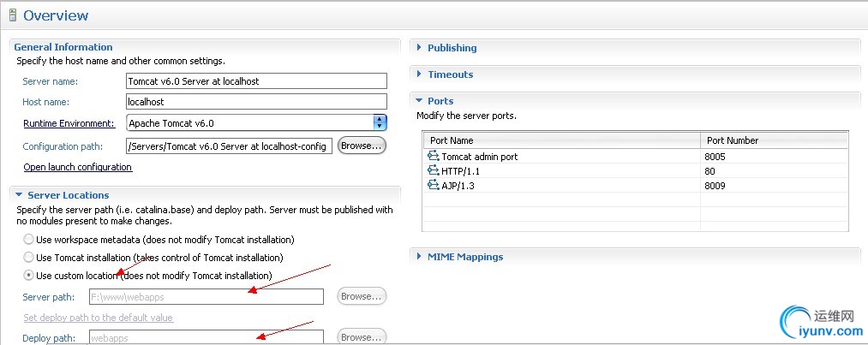Viewport: 868px width, 345px height.
Task: Click the General Information section header
Action: (63, 47)
